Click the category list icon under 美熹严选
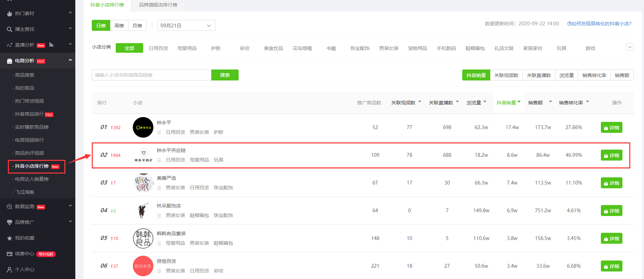The width and height of the screenshot is (644, 279). [x=159, y=188]
